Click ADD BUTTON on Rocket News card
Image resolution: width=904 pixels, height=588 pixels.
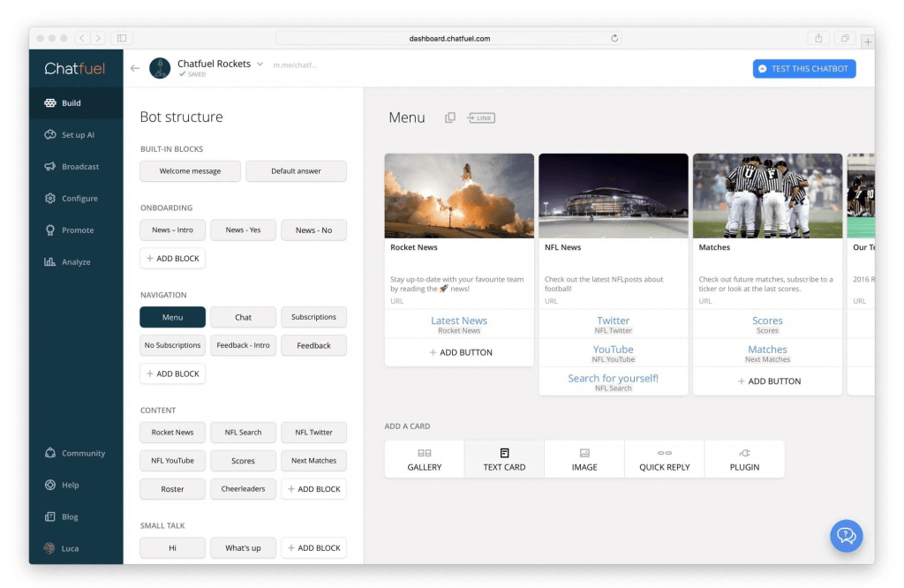pyautogui.click(x=459, y=352)
